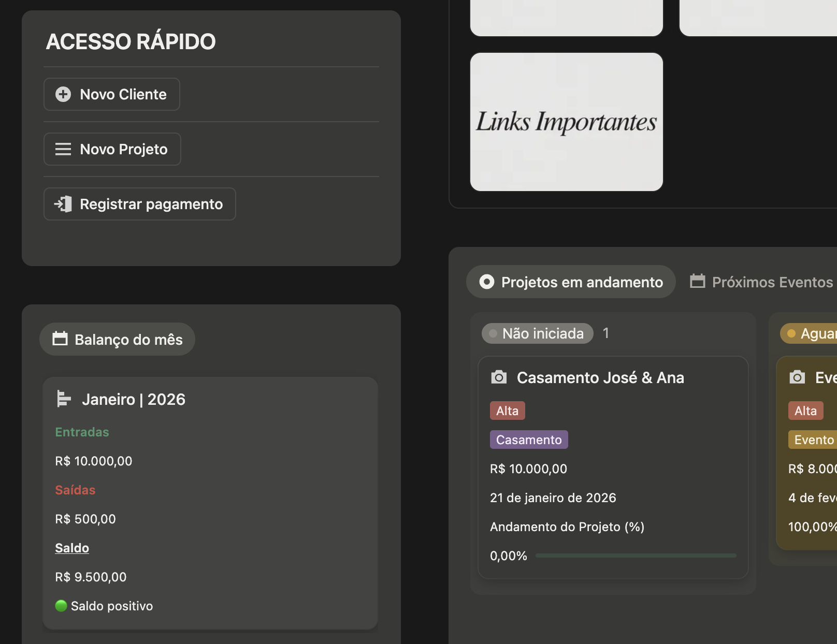The height and width of the screenshot is (644, 837).
Task: Click the circle icon on Projetos em andamento
Action: tap(487, 282)
